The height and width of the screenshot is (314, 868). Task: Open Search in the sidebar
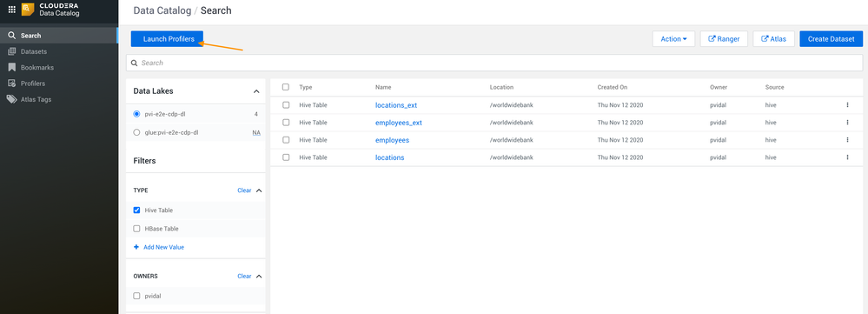pyautogui.click(x=59, y=36)
